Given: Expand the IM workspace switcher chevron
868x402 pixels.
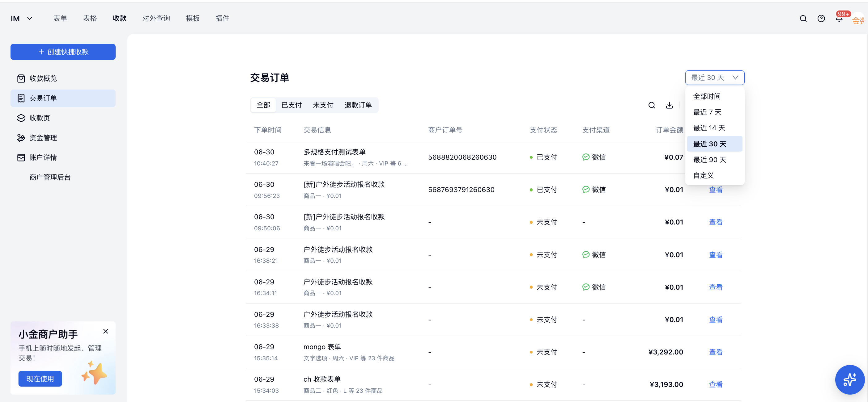Looking at the screenshot, I should pos(30,19).
